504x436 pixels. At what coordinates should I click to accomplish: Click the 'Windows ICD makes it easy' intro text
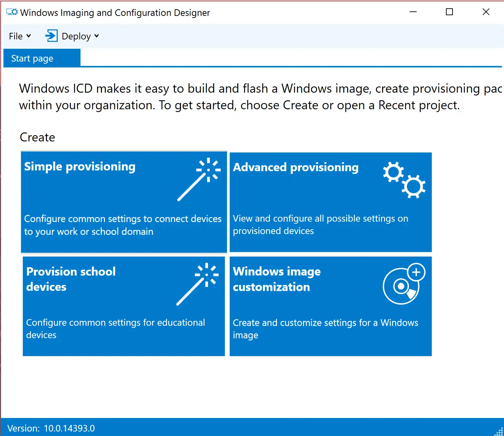(x=260, y=96)
